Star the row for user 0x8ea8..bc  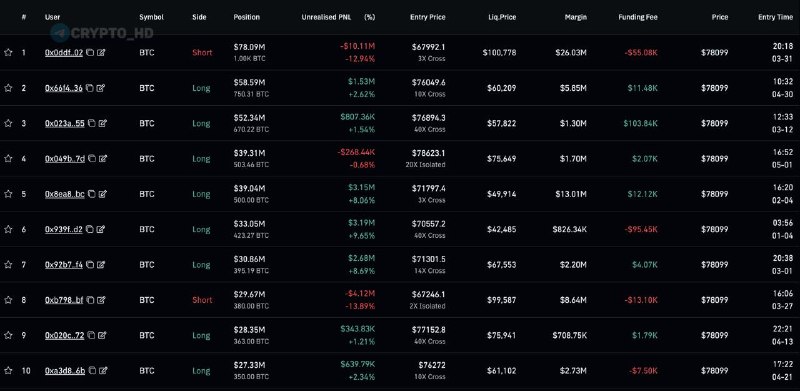(x=8, y=194)
